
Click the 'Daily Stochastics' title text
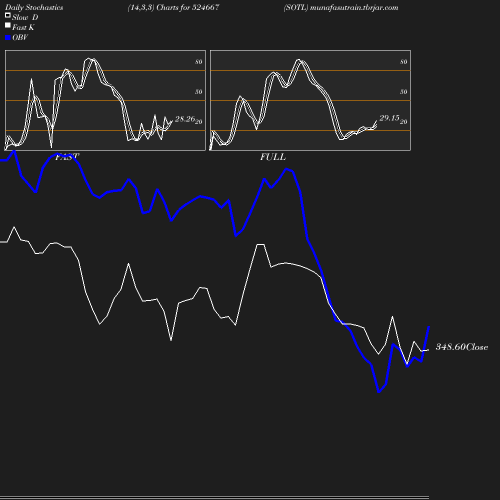[x=34, y=8]
